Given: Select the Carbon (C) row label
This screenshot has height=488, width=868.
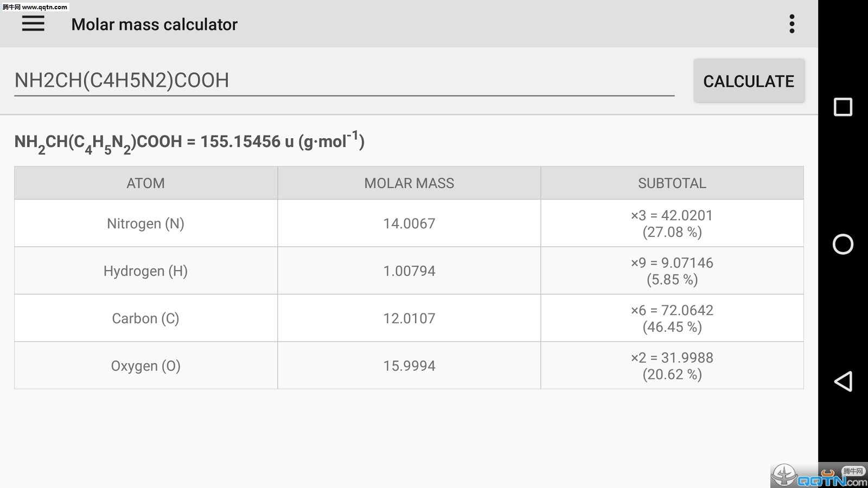Looking at the screenshot, I should click(x=145, y=318).
